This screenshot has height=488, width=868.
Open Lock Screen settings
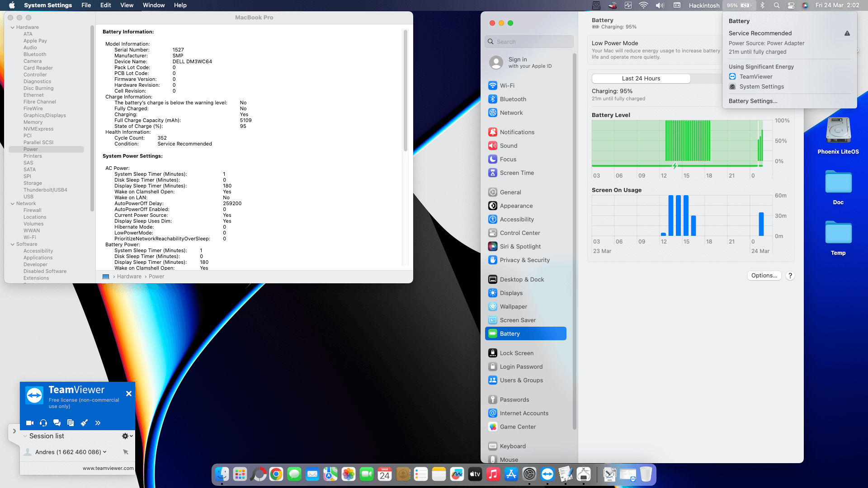pos(525,353)
